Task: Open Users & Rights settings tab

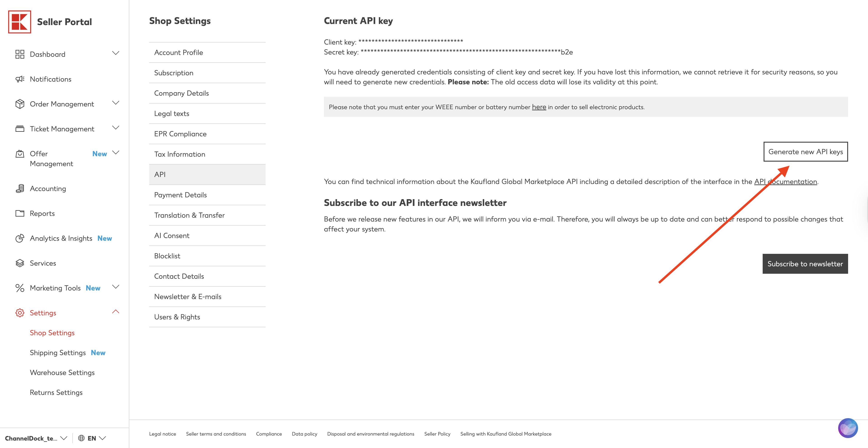Action: [x=207, y=317]
